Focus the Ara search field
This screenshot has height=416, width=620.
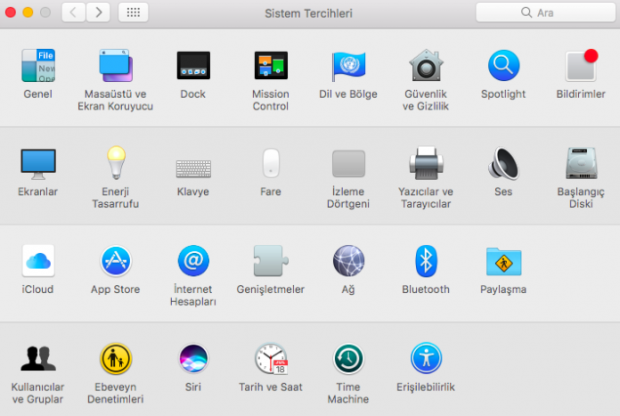point(545,13)
